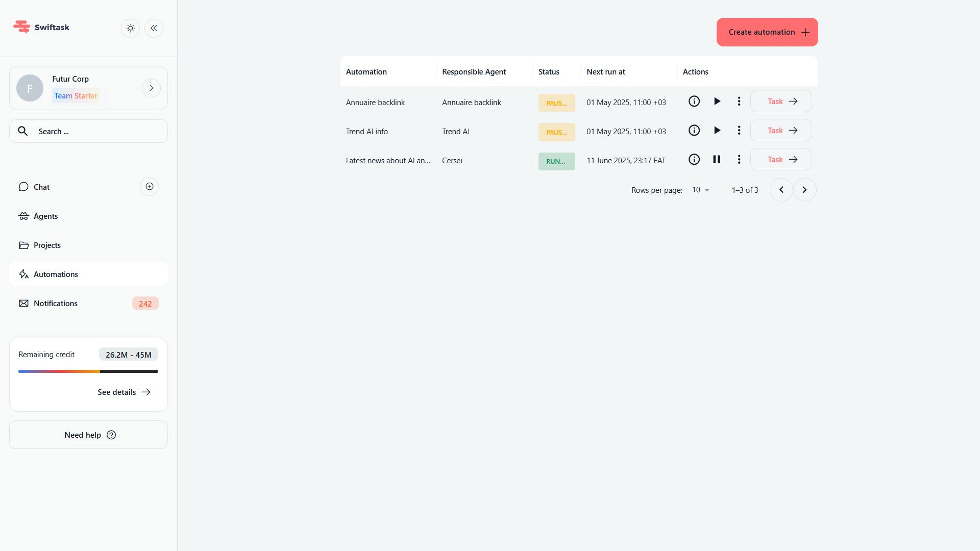
Task: Toggle dark mode in the sidebar header
Action: [130, 28]
